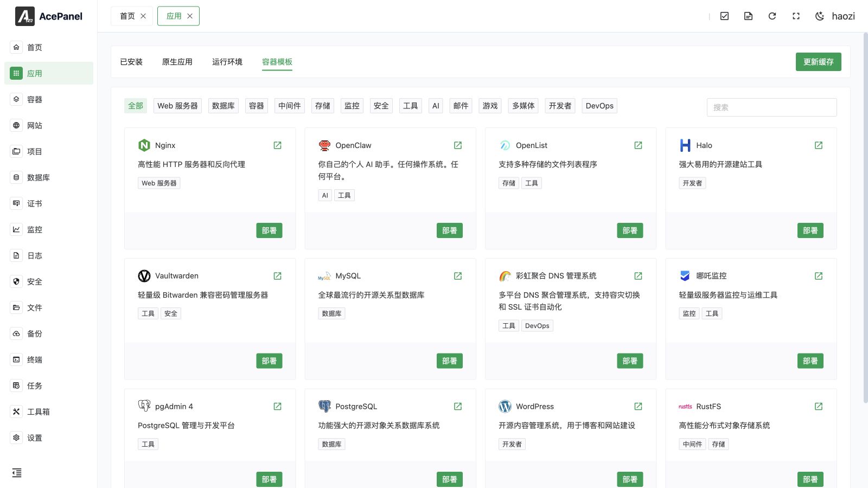Deploy the MySQL template
This screenshot has width=868, height=488.
pyautogui.click(x=450, y=361)
